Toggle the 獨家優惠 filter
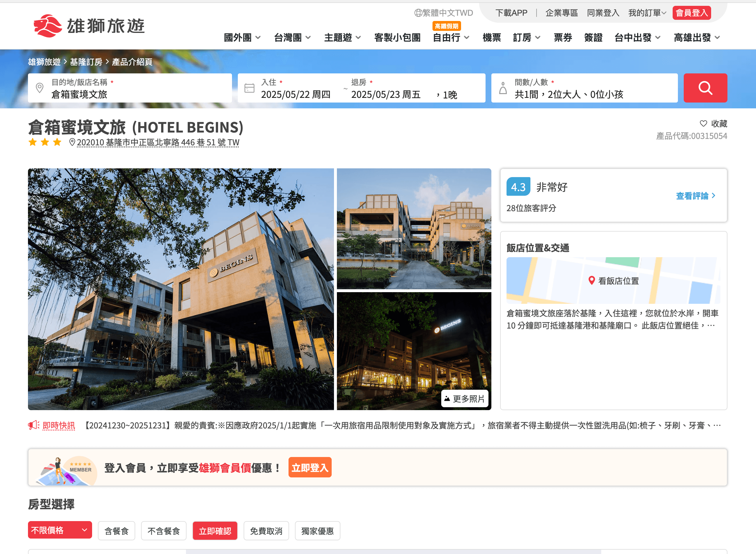Image resolution: width=756 pixels, height=554 pixels. pos(317,530)
